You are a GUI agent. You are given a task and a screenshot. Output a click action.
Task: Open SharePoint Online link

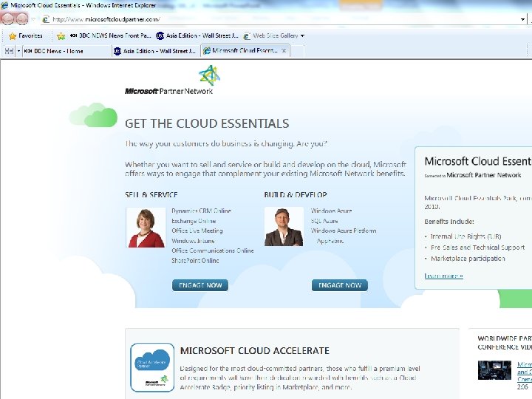point(195,261)
